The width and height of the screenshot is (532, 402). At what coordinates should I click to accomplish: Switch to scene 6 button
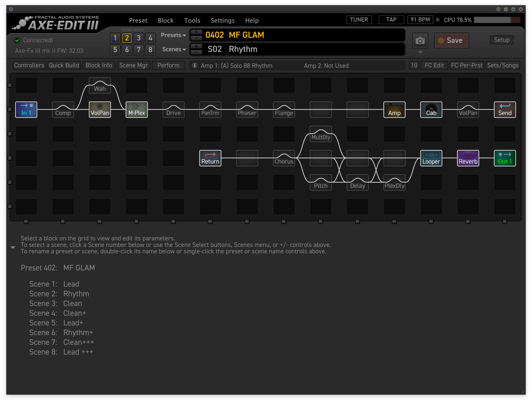point(127,50)
